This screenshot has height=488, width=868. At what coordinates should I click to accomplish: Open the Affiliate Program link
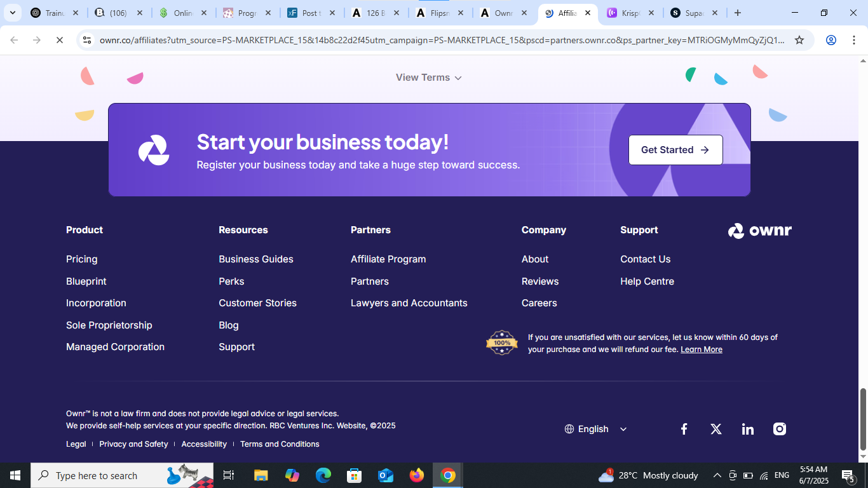coord(388,259)
